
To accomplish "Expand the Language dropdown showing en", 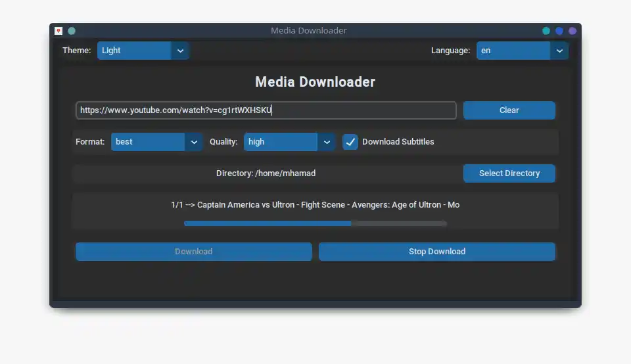I will 523,51.
